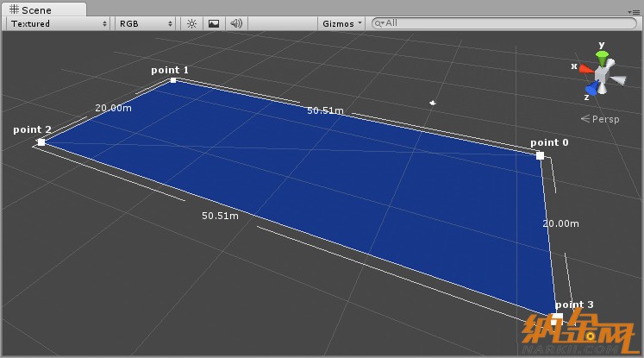Toggle scene lighting sun icon
The height and width of the screenshot is (358, 644).
[191, 24]
